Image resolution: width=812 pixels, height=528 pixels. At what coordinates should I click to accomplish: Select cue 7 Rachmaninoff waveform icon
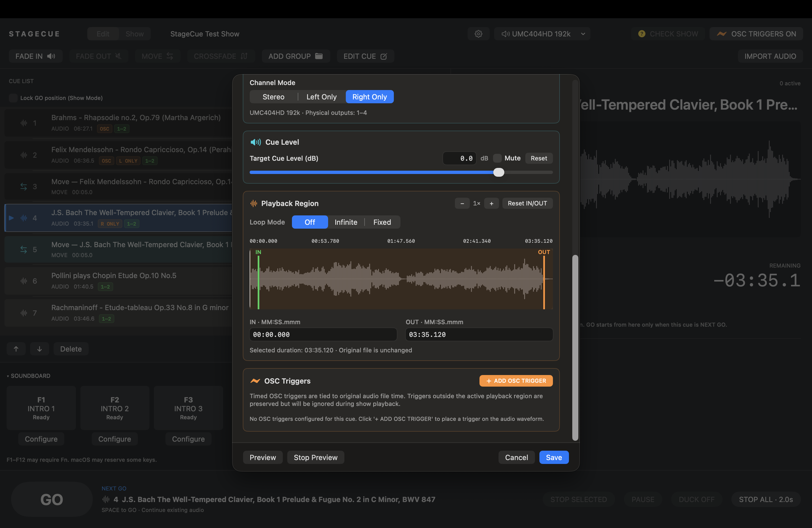click(x=23, y=313)
